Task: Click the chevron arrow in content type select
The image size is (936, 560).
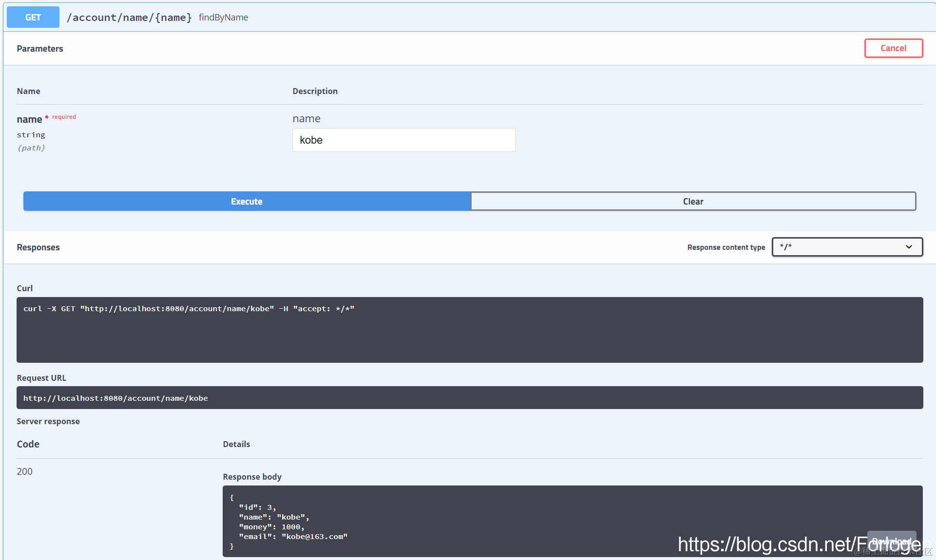Action: click(x=909, y=247)
